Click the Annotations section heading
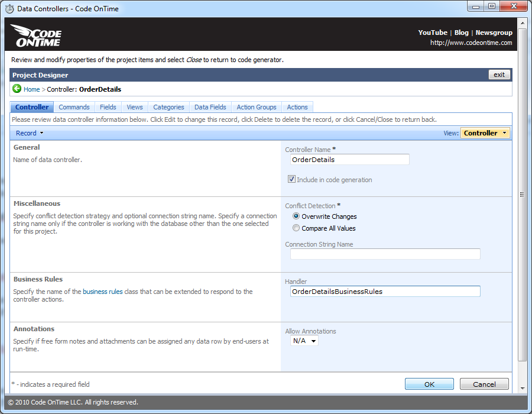Image resolution: width=532 pixels, height=414 pixels. (34, 329)
